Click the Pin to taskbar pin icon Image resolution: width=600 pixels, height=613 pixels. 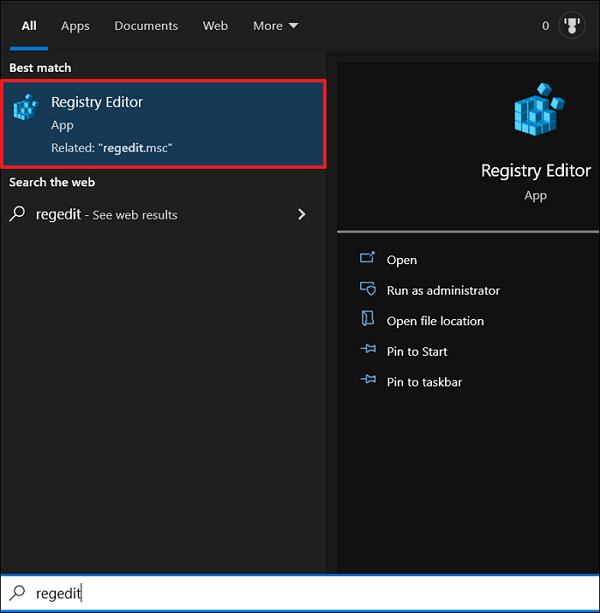(368, 379)
